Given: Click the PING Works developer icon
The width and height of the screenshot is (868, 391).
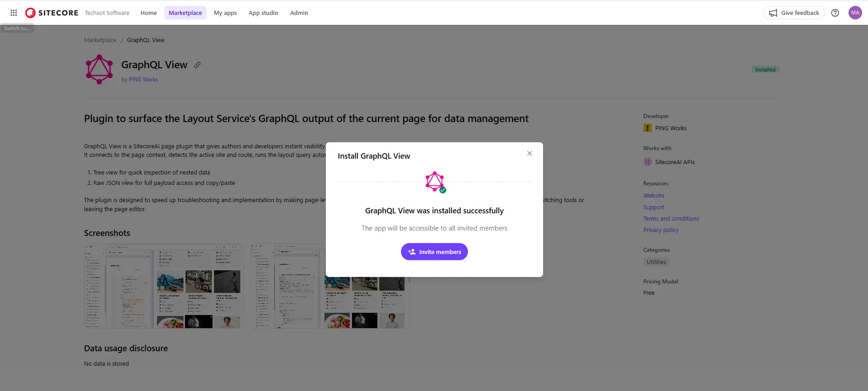Looking at the screenshot, I should pyautogui.click(x=648, y=128).
